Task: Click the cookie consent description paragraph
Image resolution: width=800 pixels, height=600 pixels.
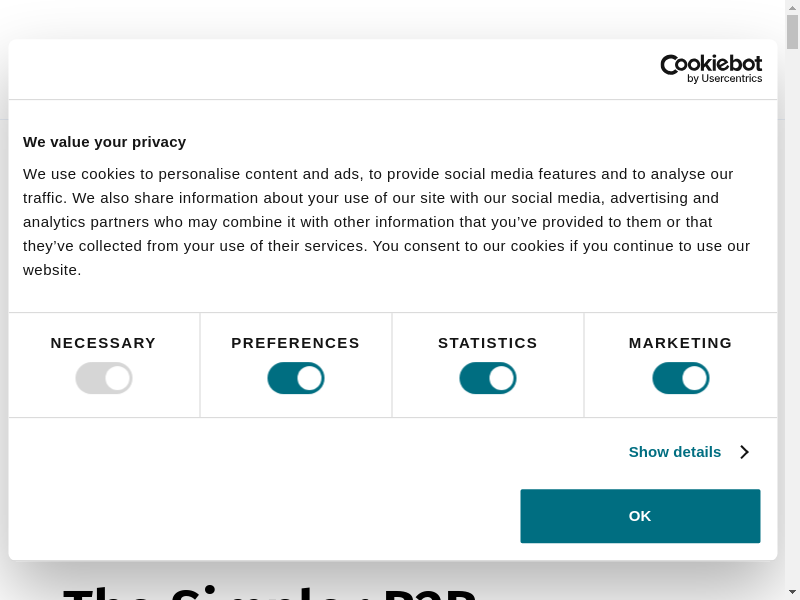Action: click(386, 222)
